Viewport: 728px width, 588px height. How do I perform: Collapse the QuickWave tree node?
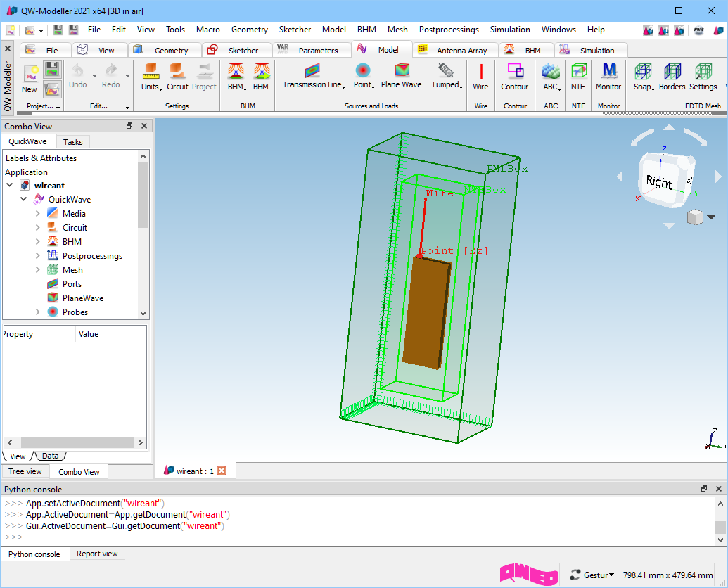pyautogui.click(x=24, y=199)
